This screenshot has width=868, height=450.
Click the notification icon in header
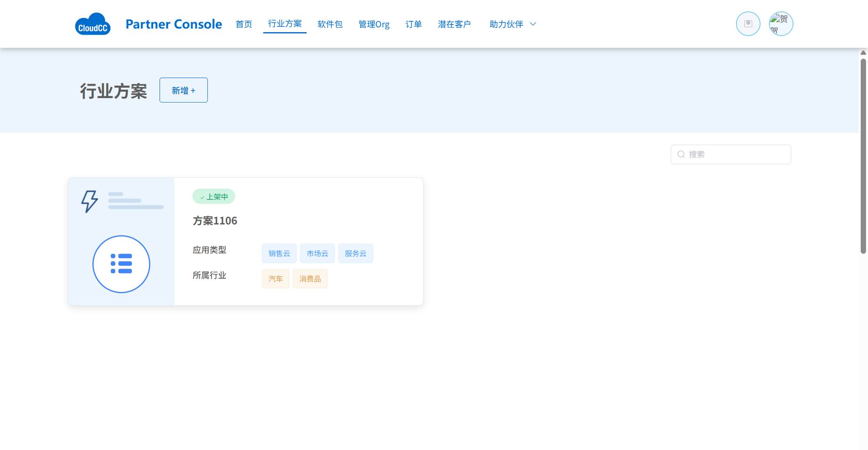pyautogui.click(x=748, y=24)
